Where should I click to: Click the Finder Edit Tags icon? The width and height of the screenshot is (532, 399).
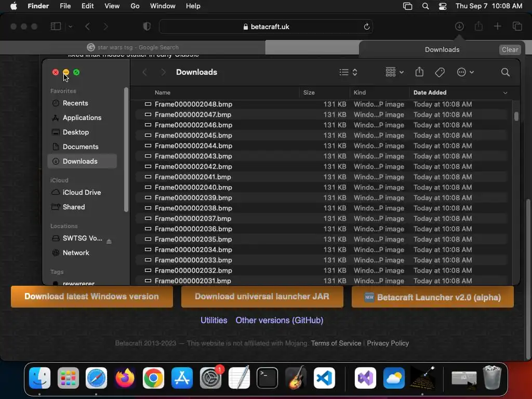click(440, 72)
